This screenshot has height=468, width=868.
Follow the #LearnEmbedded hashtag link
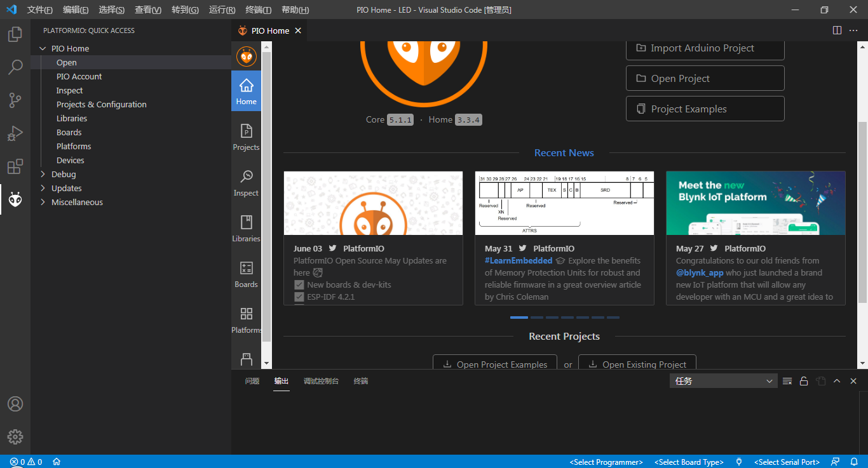(519, 260)
